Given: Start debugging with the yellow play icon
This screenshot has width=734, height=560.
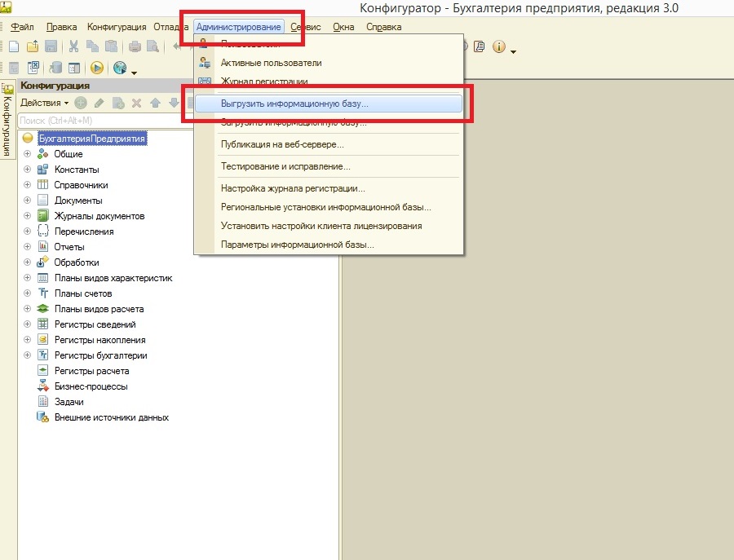Looking at the screenshot, I should click(x=97, y=68).
